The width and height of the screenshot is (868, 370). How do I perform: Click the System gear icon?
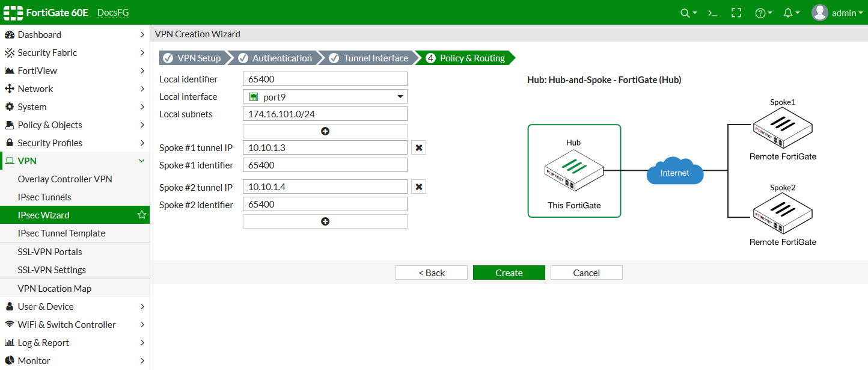point(9,107)
